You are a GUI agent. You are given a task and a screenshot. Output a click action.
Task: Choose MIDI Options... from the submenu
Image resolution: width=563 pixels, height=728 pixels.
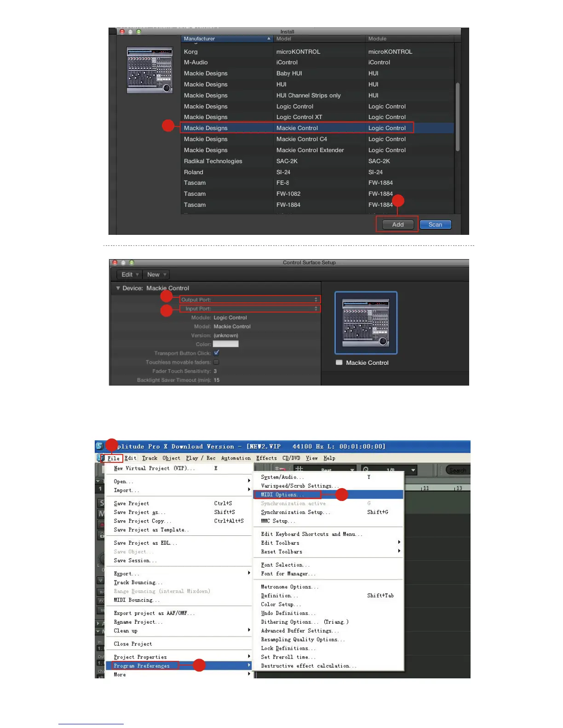(x=328, y=495)
